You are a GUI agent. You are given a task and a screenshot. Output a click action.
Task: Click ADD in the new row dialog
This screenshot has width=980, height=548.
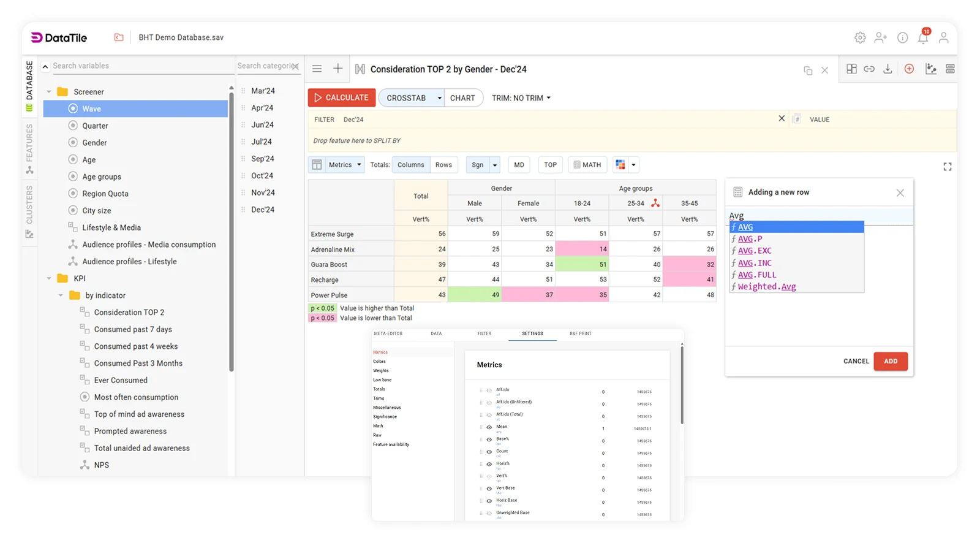(891, 361)
